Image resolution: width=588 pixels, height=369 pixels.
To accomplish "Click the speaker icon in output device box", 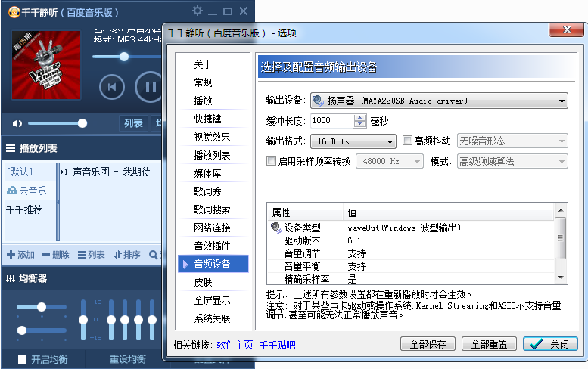I will click(x=318, y=101).
